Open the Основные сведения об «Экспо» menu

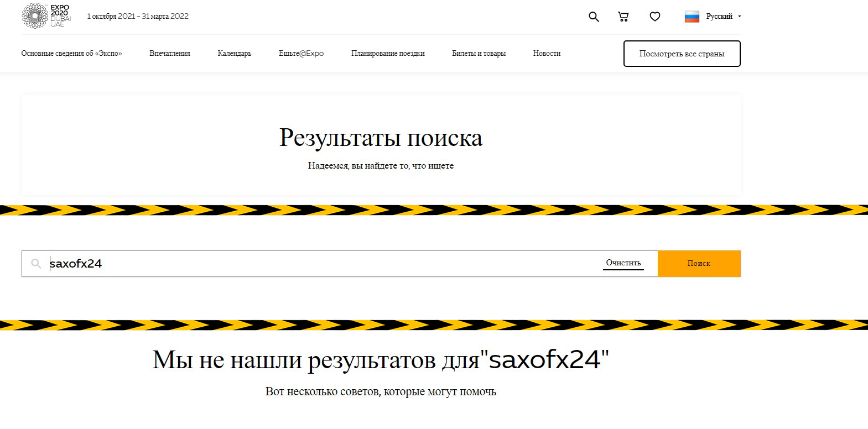coord(71,54)
